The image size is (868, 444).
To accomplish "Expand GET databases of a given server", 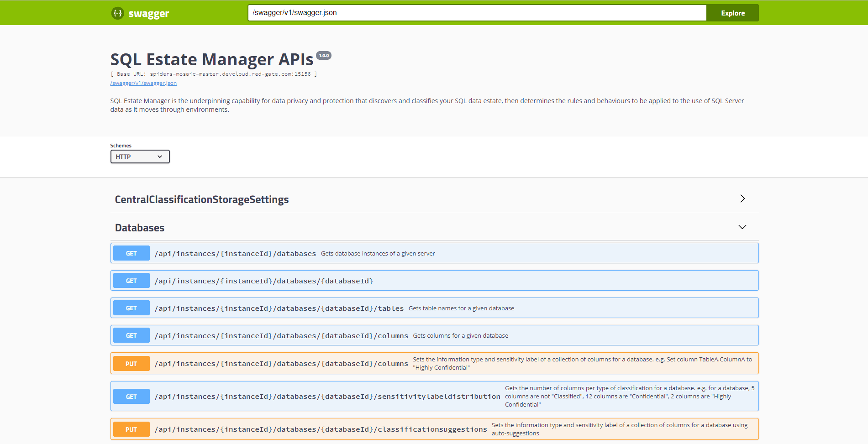I will coord(434,253).
